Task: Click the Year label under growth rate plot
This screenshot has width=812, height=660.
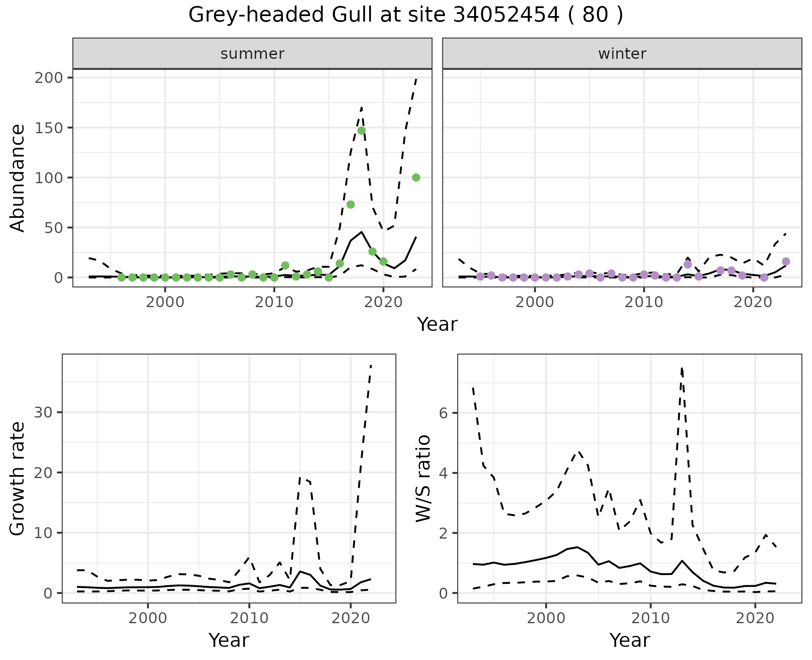Action: 229,640
